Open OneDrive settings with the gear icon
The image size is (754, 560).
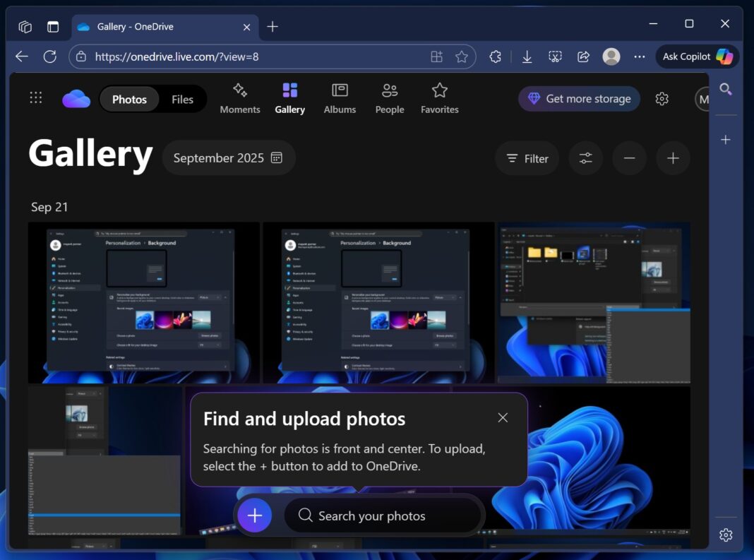[x=662, y=99]
